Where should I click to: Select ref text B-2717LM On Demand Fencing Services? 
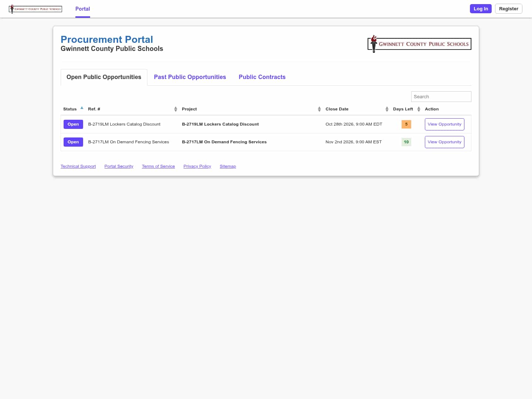(x=129, y=142)
